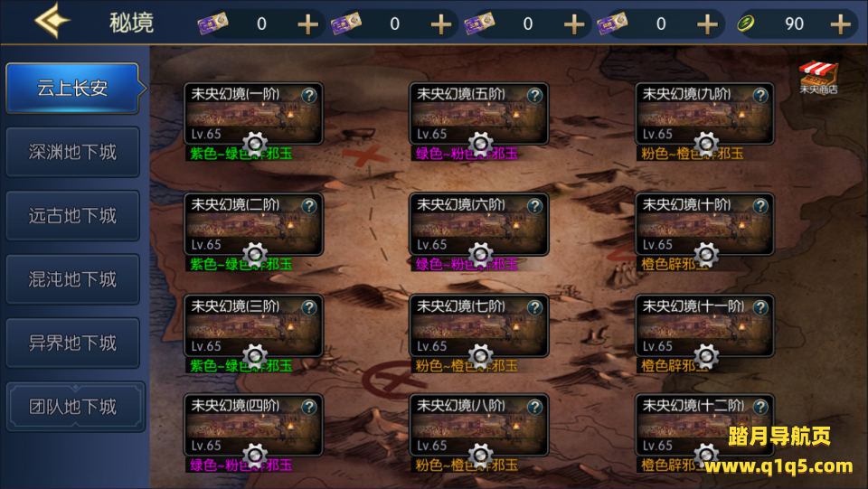
Task: Add more green coins with the plus button
Action: point(840,24)
